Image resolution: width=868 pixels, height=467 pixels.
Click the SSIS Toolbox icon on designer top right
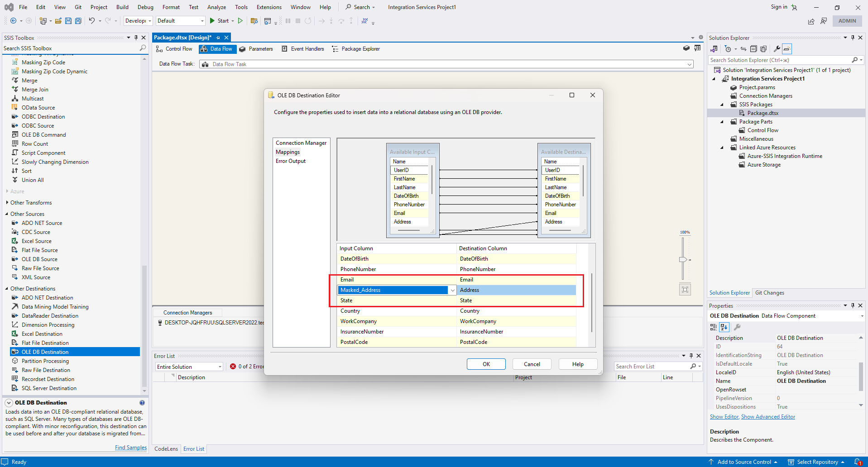coord(686,48)
